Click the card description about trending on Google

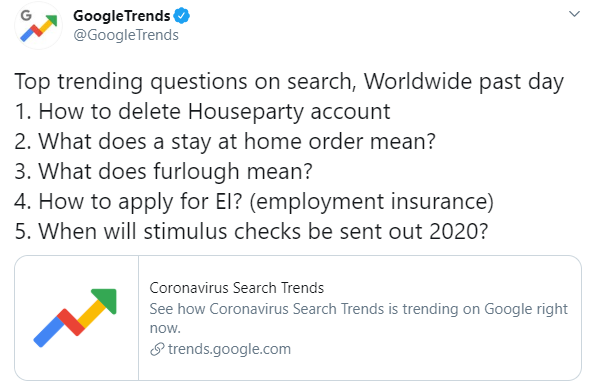click(358, 318)
